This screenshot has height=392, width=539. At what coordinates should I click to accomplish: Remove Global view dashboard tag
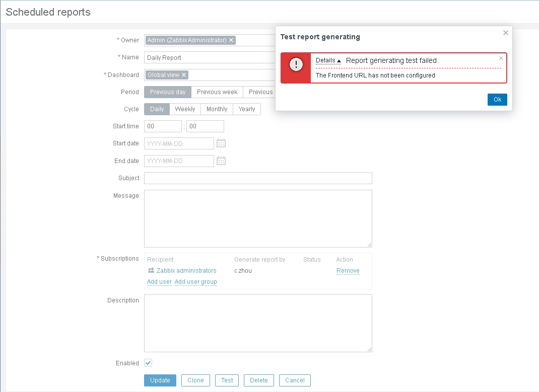(184, 75)
